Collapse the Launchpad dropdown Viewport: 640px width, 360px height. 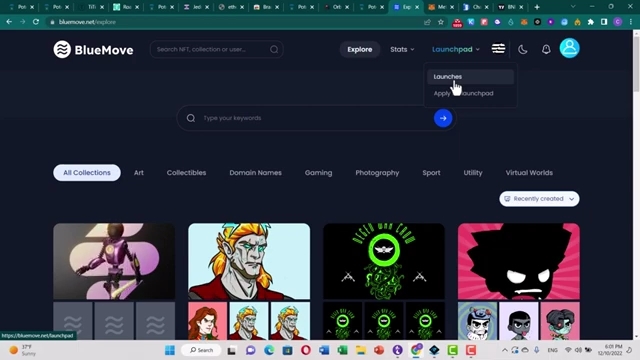pyautogui.click(x=456, y=49)
